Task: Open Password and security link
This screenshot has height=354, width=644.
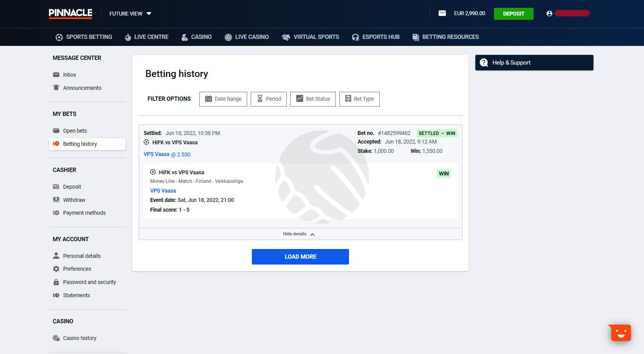Action: coord(90,282)
